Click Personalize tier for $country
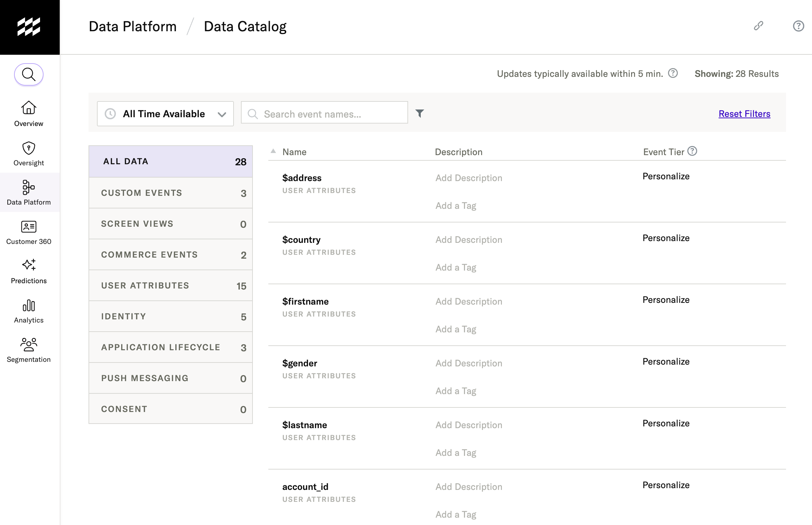The height and width of the screenshot is (525, 812). [x=666, y=238]
